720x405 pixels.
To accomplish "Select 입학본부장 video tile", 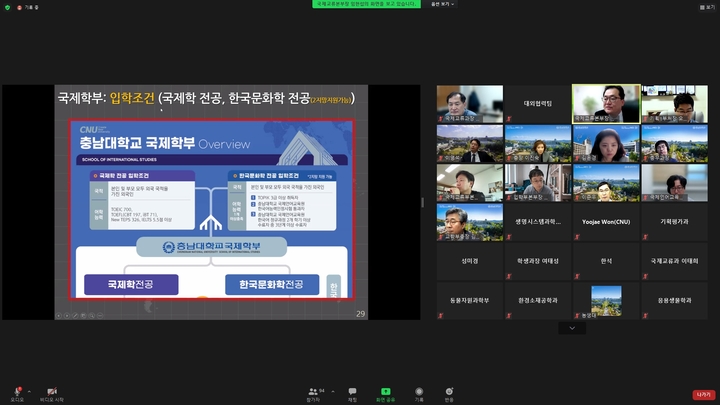I will tap(538, 183).
